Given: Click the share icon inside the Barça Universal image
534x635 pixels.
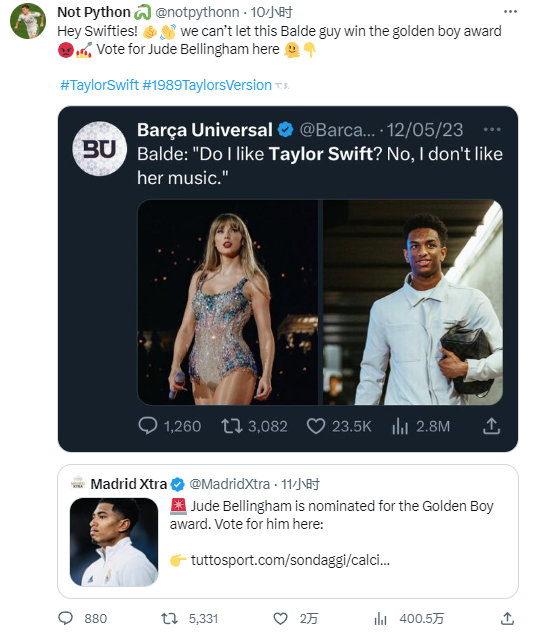Looking at the screenshot, I should click(491, 426).
